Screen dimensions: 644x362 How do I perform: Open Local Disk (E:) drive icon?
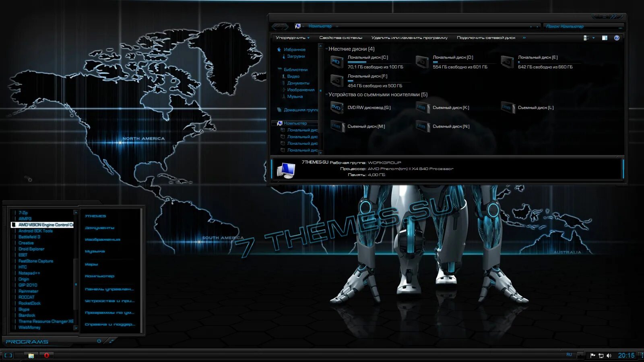point(507,62)
